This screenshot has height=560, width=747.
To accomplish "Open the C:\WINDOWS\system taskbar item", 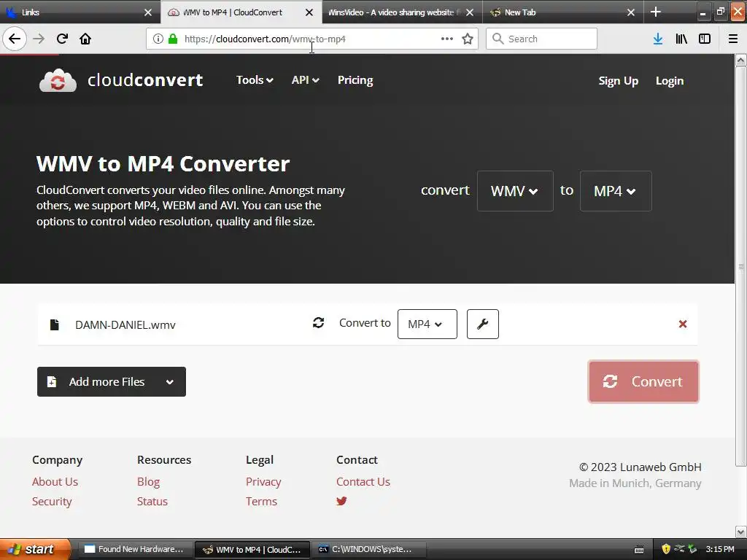I will pos(368,549).
